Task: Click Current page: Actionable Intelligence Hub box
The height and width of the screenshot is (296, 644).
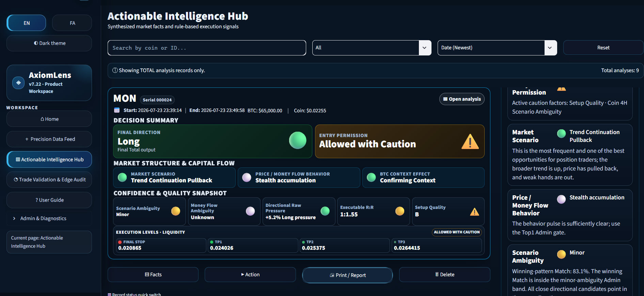Action: click(49, 242)
